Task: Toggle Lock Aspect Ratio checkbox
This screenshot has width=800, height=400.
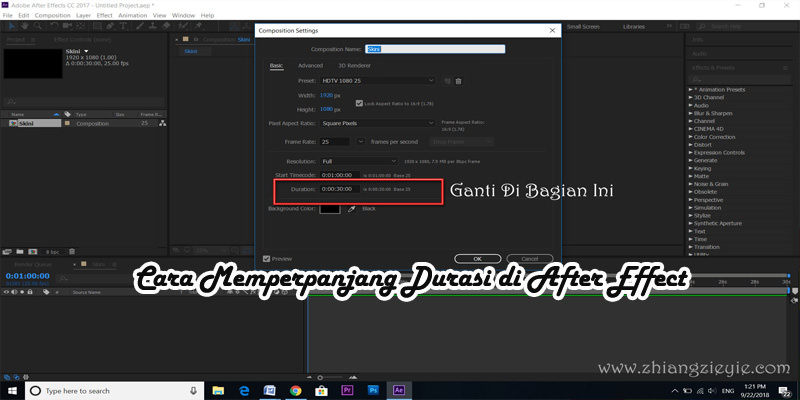Action: click(x=359, y=103)
